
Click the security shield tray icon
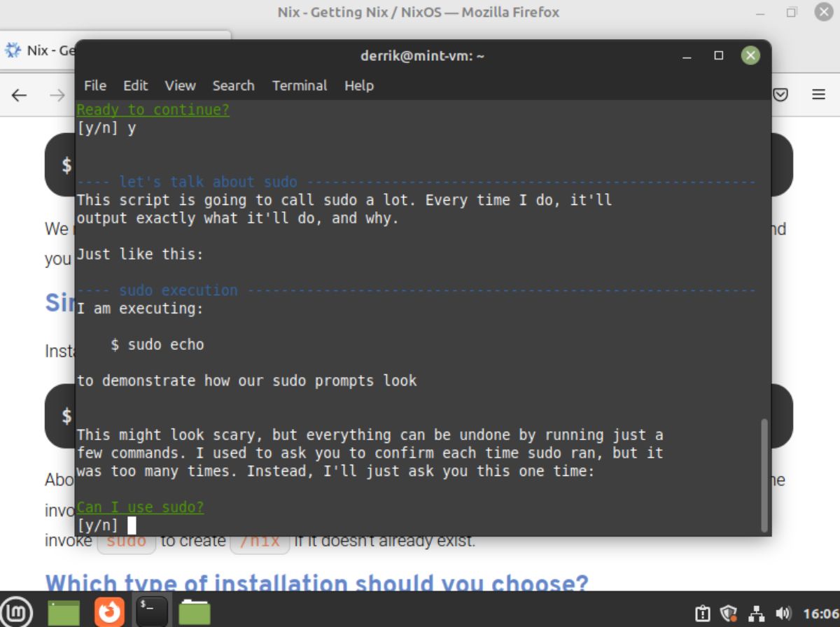[729, 614]
